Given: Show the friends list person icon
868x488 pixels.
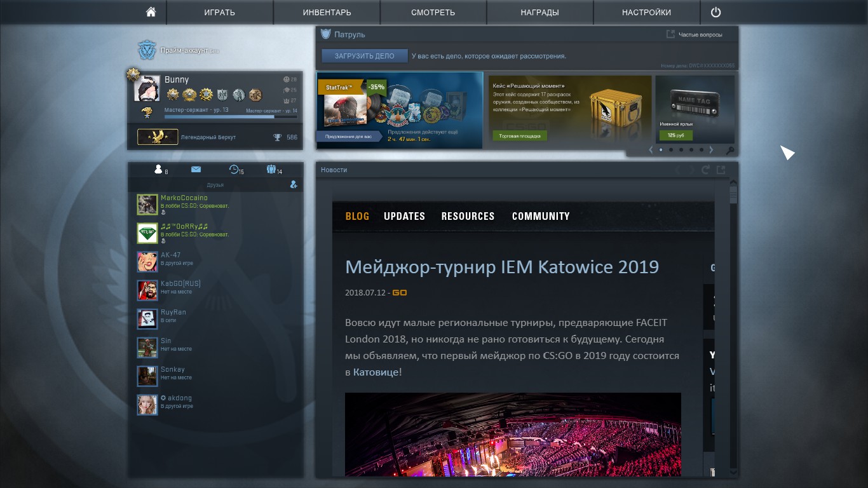Looking at the screenshot, I should (x=159, y=169).
